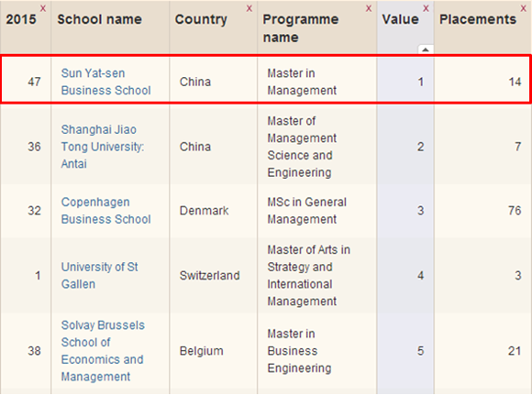This screenshot has height=395, width=532.
Task: Open Copenhagen Business School link
Action: tap(105, 211)
